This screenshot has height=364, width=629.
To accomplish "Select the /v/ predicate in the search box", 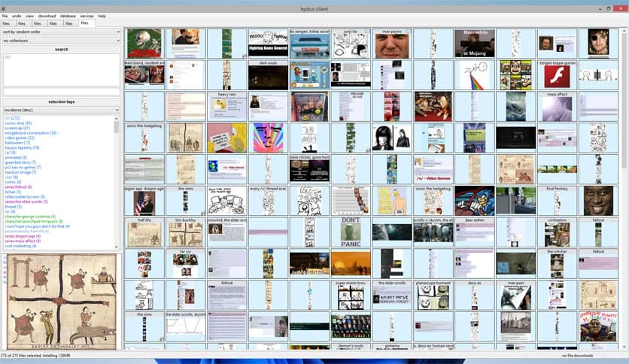I will click(8, 57).
